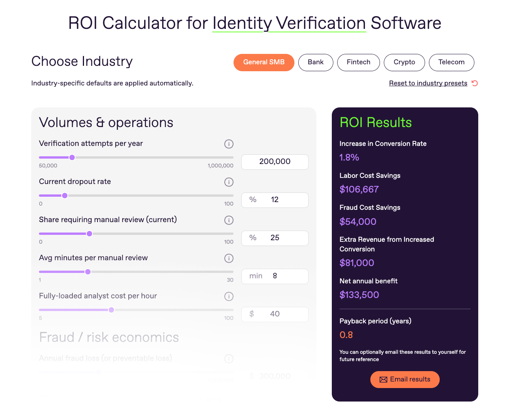Select the General SMB industry
The width and height of the screenshot is (511, 420).
coord(264,62)
